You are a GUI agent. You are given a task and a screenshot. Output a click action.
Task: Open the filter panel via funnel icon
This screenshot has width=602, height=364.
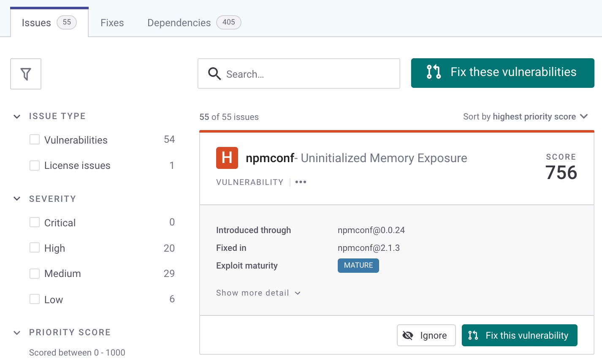[x=25, y=73]
